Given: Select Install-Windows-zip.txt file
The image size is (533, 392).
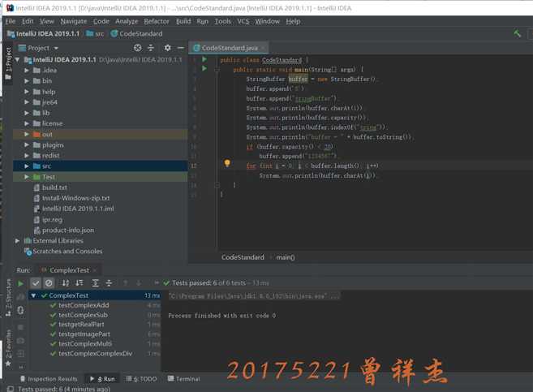Looking at the screenshot, I should (75, 198).
